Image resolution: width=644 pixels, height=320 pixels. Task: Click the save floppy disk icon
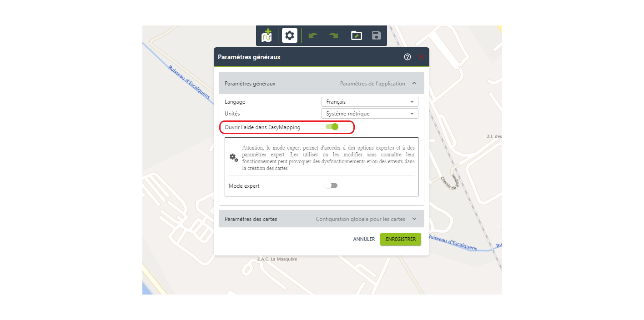[376, 35]
